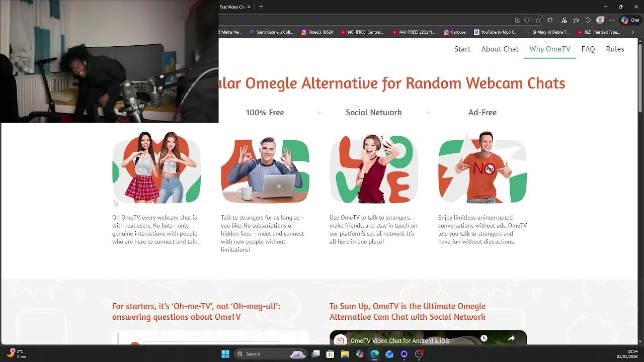
Task: Click the LOVE selfie woman image
Action: pos(374,168)
